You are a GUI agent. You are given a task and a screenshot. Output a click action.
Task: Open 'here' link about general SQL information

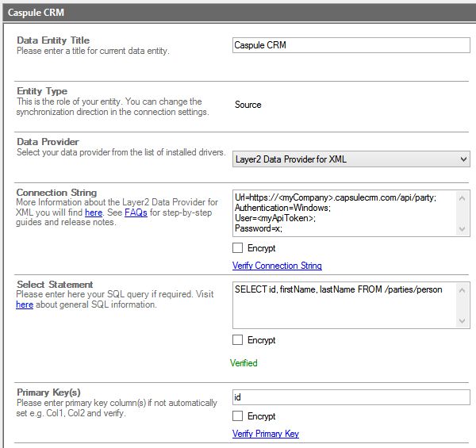[25, 304]
